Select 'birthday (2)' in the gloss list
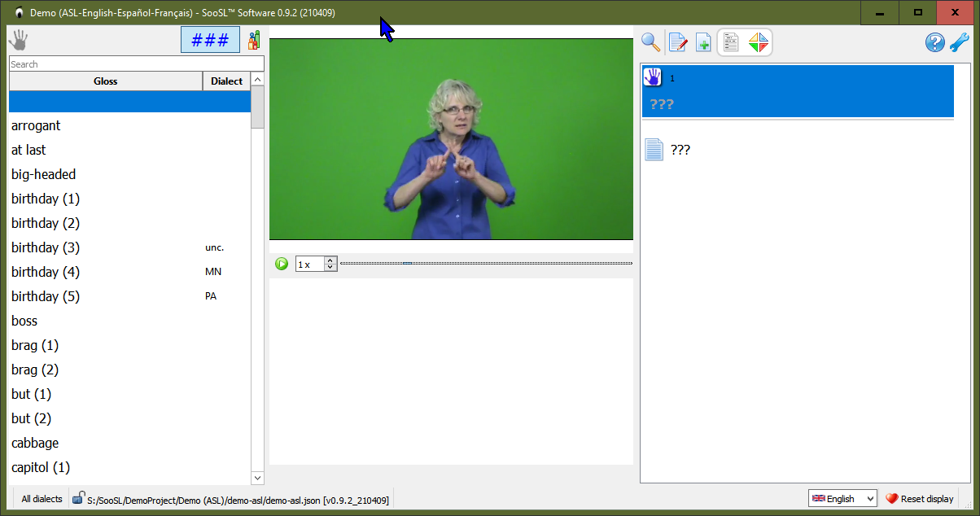This screenshot has height=516, width=980. click(129, 223)
